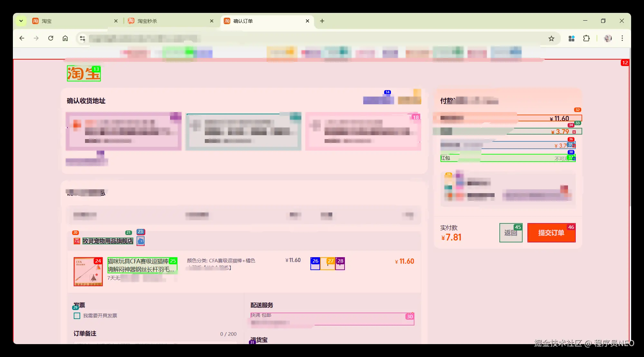Open site information icon in address bar
This screenshot has height=357, width=644.
(82, 39)
